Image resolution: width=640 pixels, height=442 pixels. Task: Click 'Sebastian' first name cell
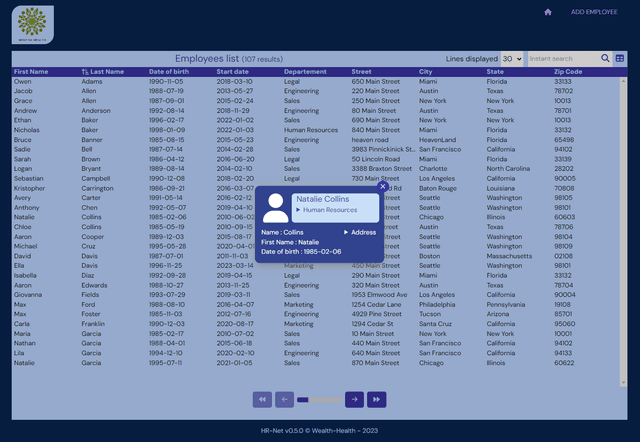click(x=29, y=178)
